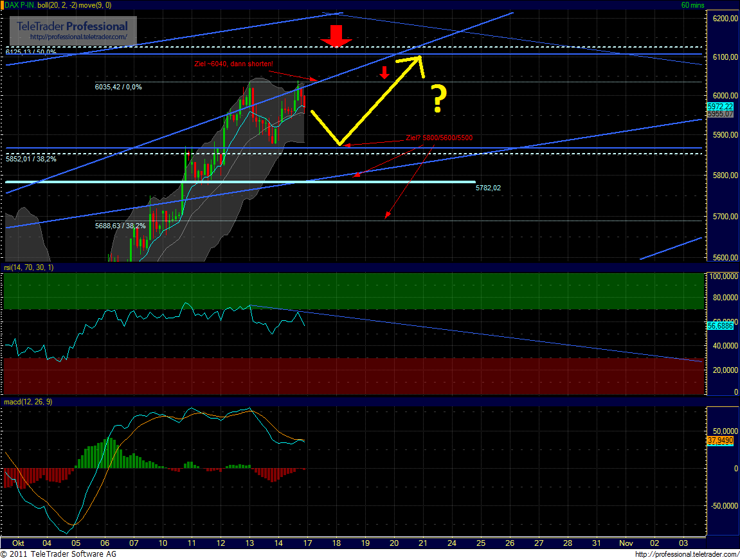Click the RSI axis label 100,0000
The image size is (740, 560).
pyautogui.click(x=723, y=276)
